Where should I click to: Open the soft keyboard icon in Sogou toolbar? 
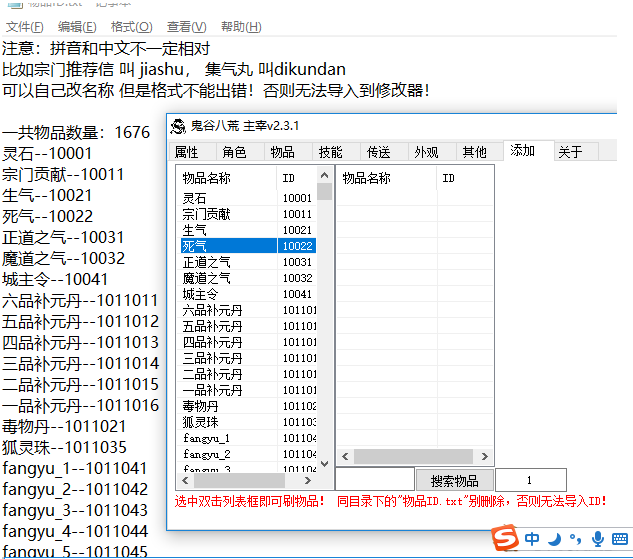coord(620,539)
